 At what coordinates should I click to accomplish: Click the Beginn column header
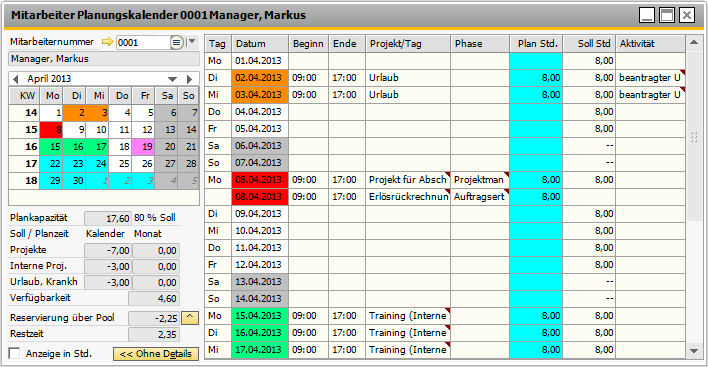click(x=309, y=44)
